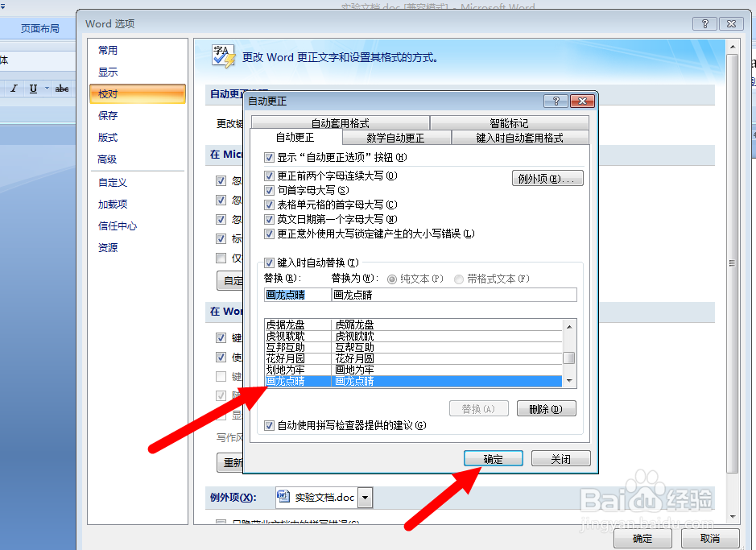Click the greyed 替换(A) button
Viewport: 756px width, 550px height.
(x=478, y=409)
